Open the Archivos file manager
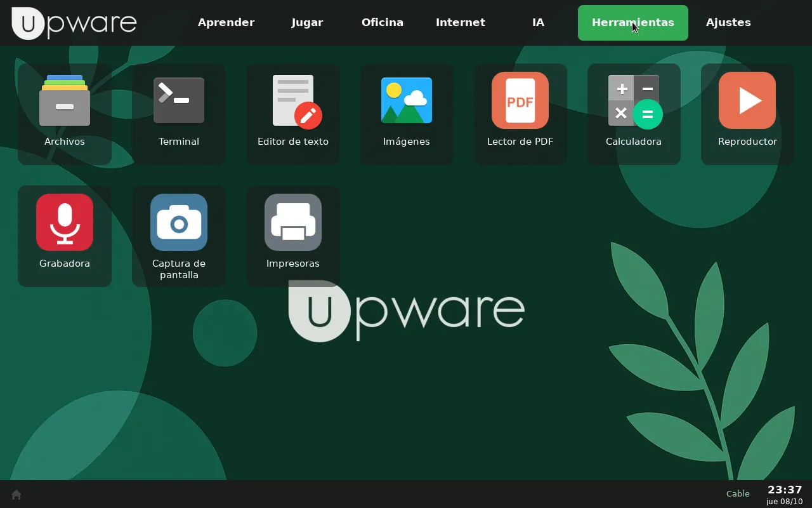 click(x=65, y=114)
